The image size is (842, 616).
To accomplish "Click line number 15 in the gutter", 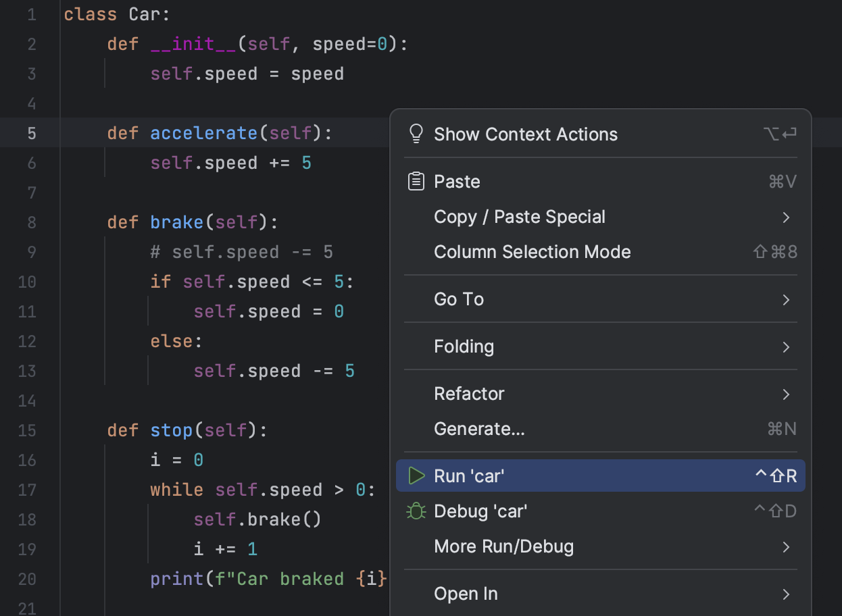I will (27, 430).
